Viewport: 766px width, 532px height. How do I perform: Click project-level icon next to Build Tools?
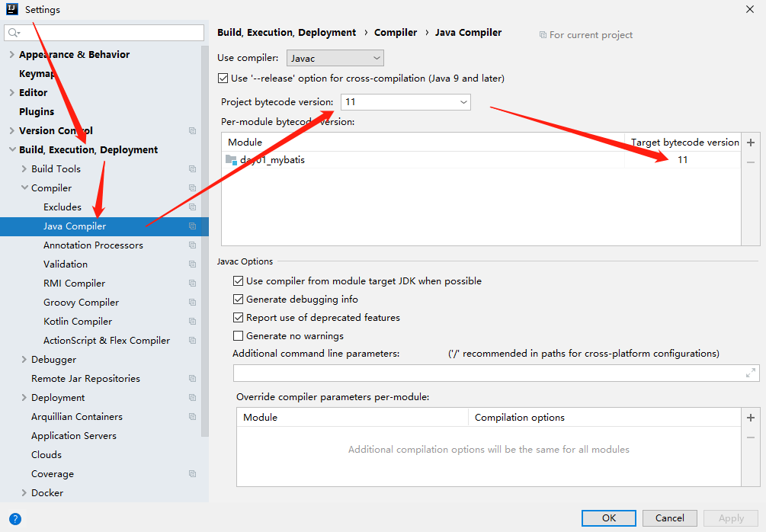193,169
